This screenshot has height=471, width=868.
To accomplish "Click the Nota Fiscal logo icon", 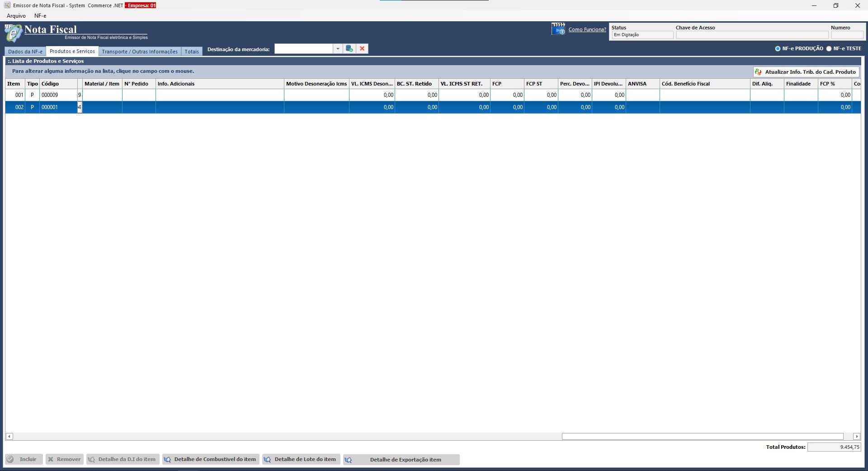I will pyautogui.click(x=13, y=33).
